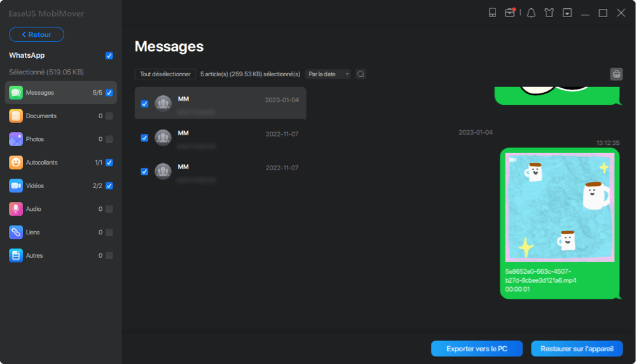
Task: Toggle the Vidéos 2/2 checkbox
Action: pyautogui.click(x=109, y=185)
